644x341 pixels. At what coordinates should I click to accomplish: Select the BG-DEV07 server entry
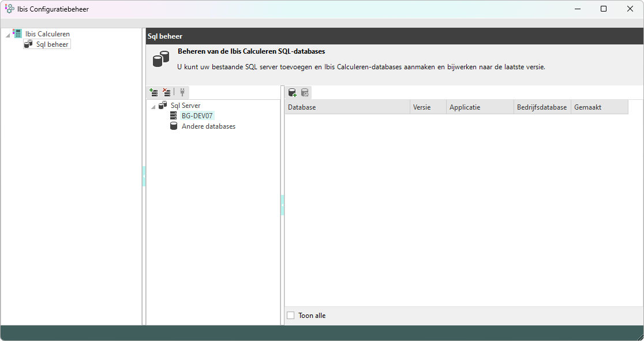coord(197,116)
